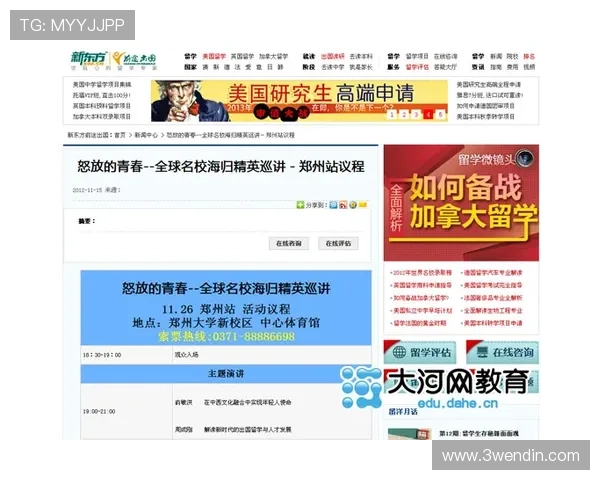
Task: Open the 留学法国的黄金时期 link
Action: pyautogui.click(x=418, y=323)
